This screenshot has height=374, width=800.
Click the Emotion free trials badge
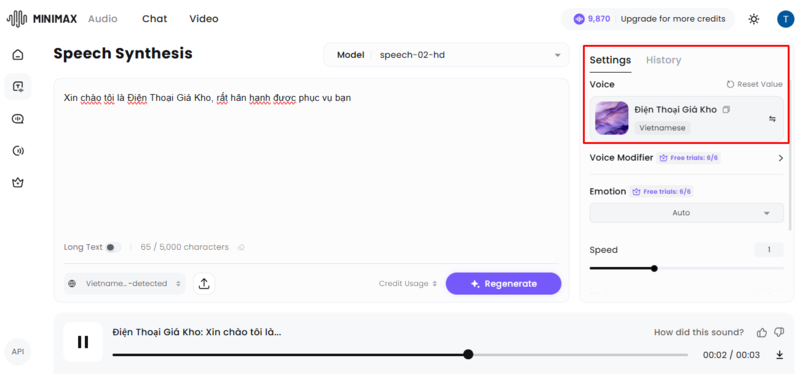(662, 192)
